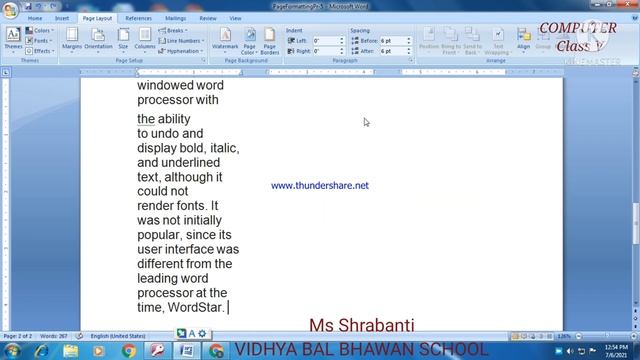Open the Orientation options
This screenshot has width=640, height=360.
point(98,41)
